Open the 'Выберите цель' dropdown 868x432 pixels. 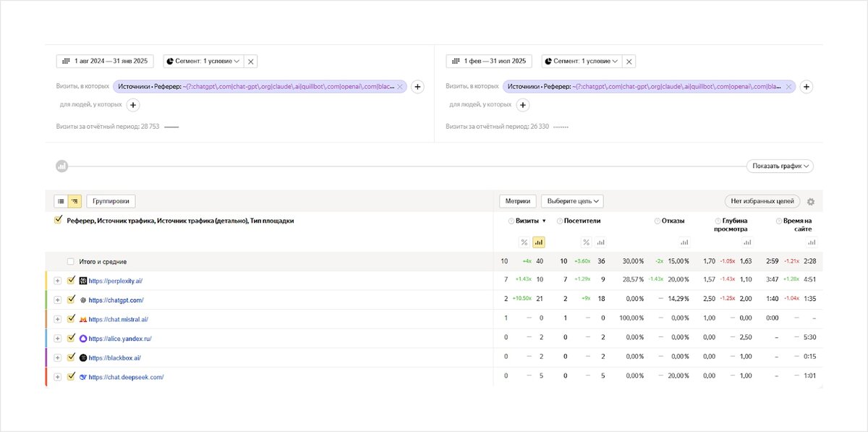coord(572,201)
